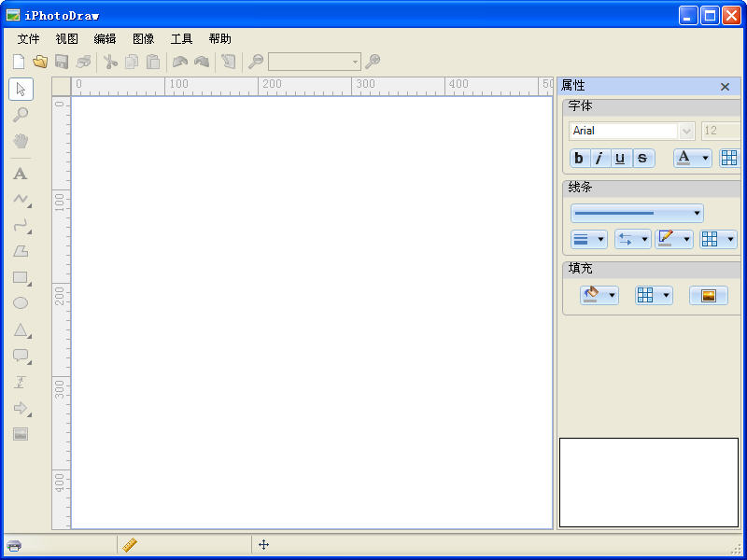Click the print icon in toolbar
747x560 pixels.
tap(83, 62)
